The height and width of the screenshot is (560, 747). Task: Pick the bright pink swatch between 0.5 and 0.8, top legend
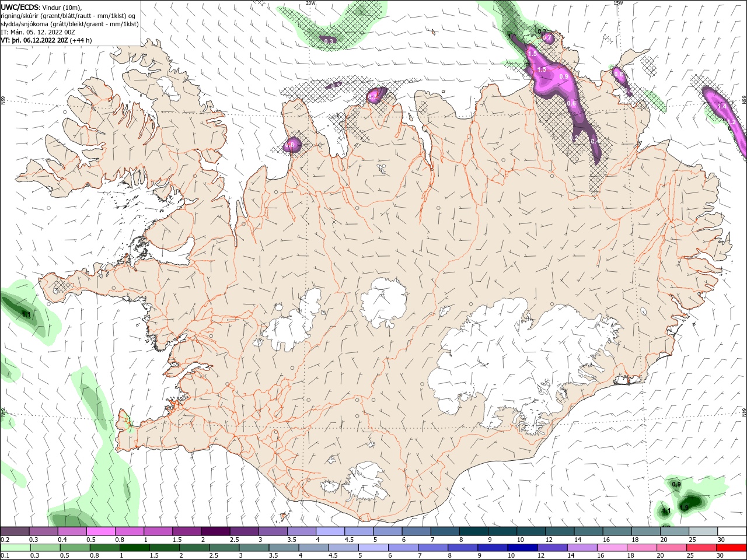click(x=100, y=531)
